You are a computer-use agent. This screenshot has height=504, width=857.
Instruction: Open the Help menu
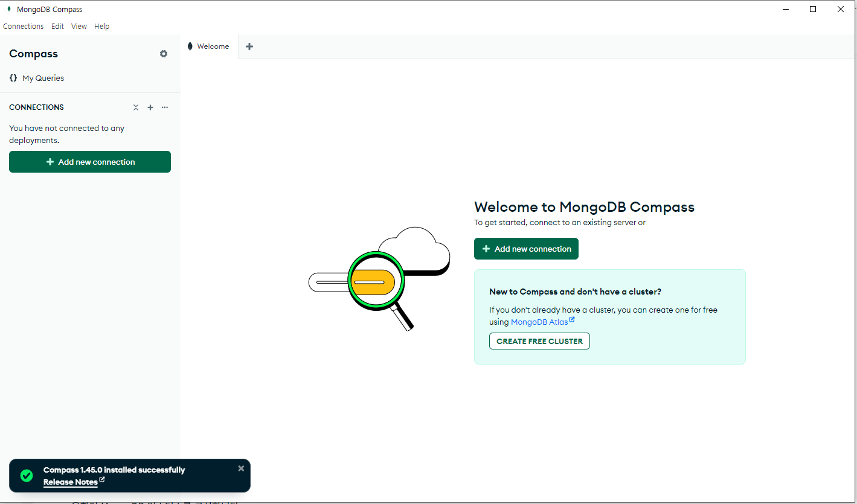click(x=102, y=27)
